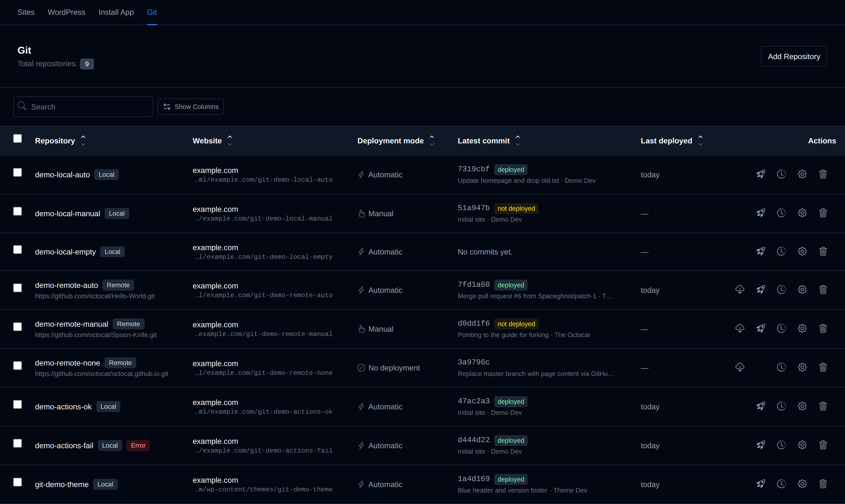
Task: Open history clock for demo-actions-fail
Action: point(782,445)
